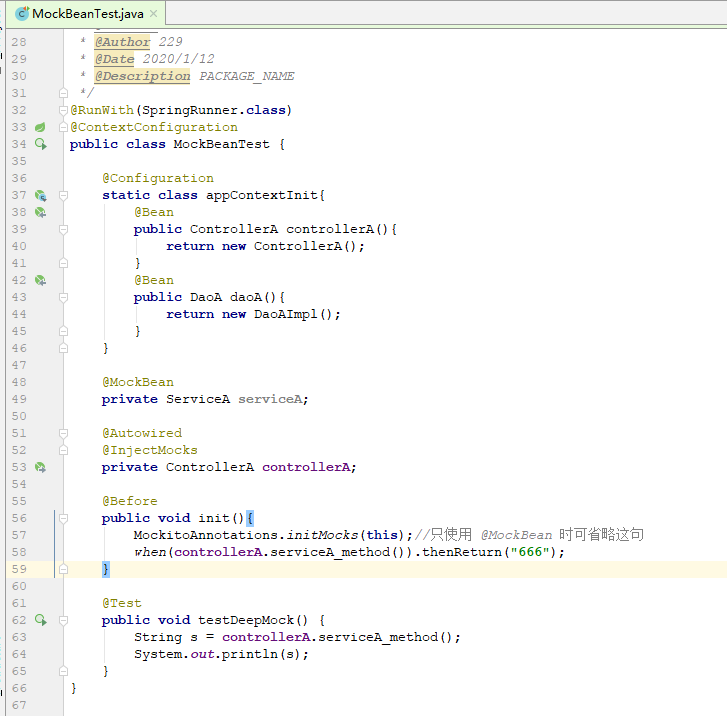Click the appContextInit class name

pos(261,195)
